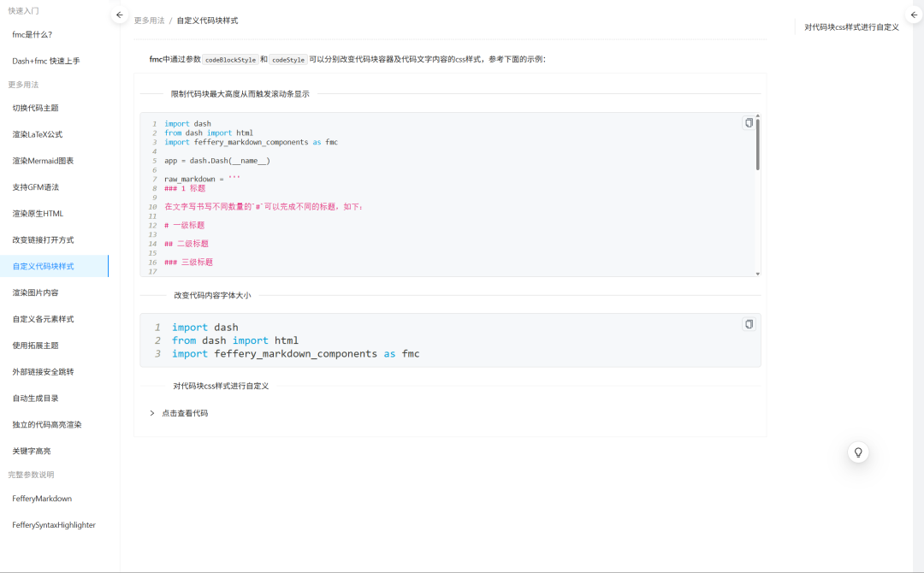Open "渲染Mermaid图表" documentation
The width and height of the screenshot is (924, 573).
(43, 160)
